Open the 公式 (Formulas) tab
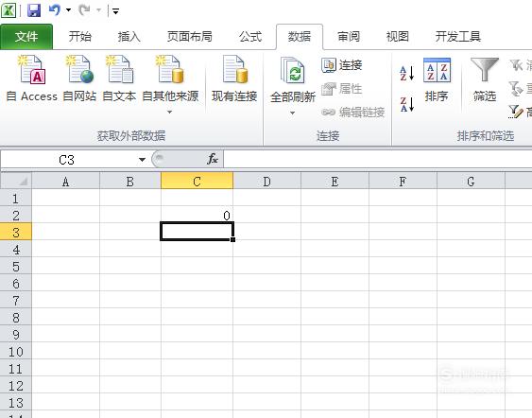Image resolution: width=532 pixels, height=418 pixels. tap(250, 37)
